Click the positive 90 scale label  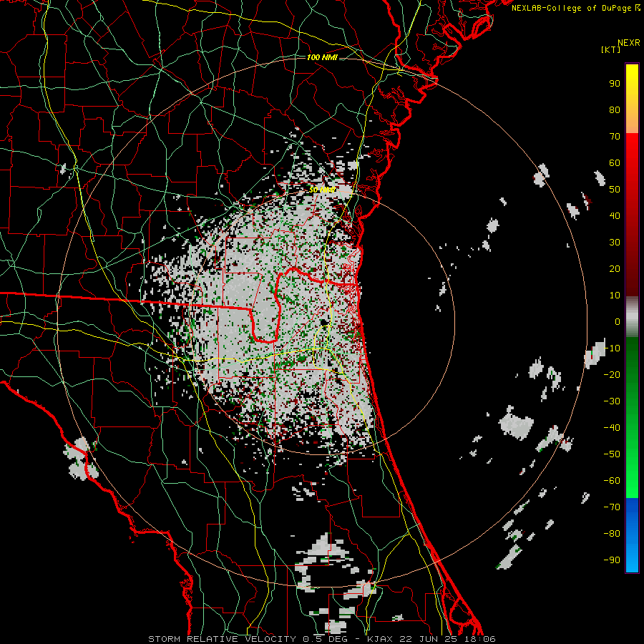pos(615,84)
